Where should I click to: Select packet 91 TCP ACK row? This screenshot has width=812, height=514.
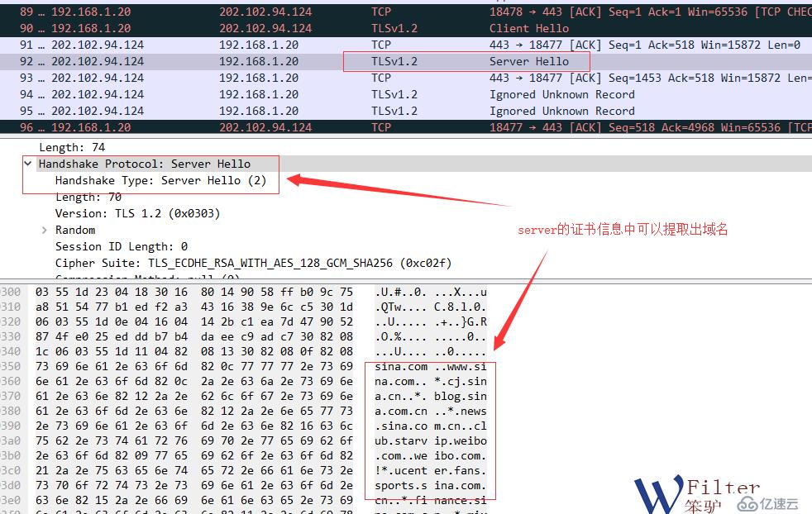point(406,45)
